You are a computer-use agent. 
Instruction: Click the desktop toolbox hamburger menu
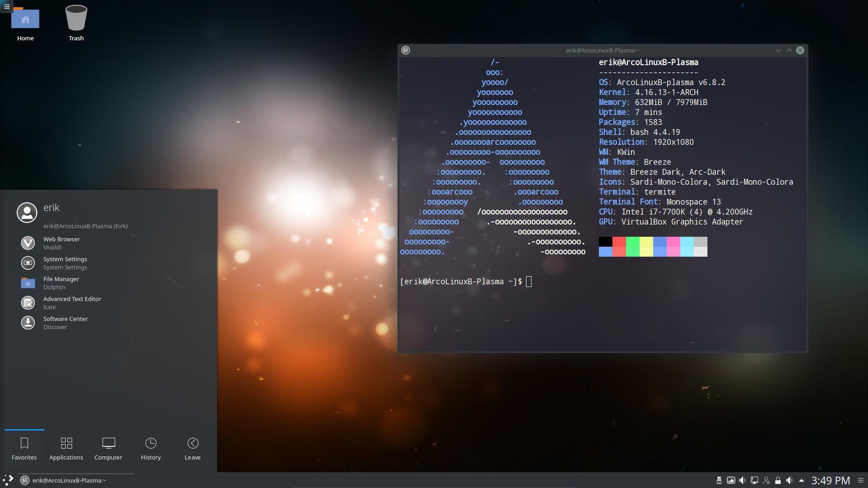pos(6,6)
